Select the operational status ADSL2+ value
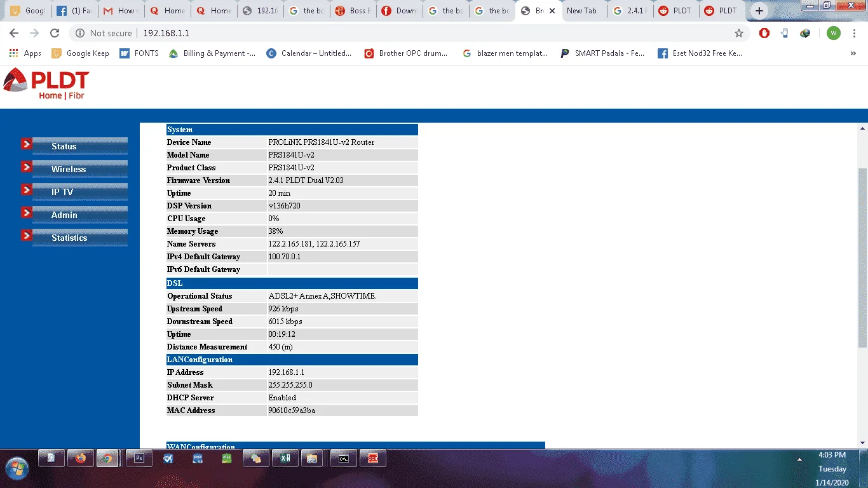This screenshot has height=488, width=868. coord(323,296)
